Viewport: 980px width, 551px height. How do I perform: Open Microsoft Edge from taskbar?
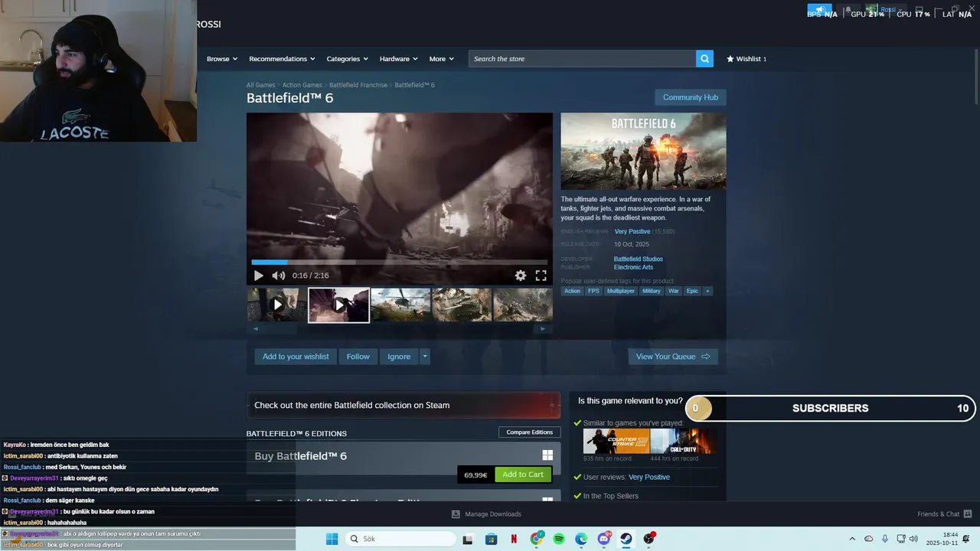pyautogui.click(x=581, y=539)
